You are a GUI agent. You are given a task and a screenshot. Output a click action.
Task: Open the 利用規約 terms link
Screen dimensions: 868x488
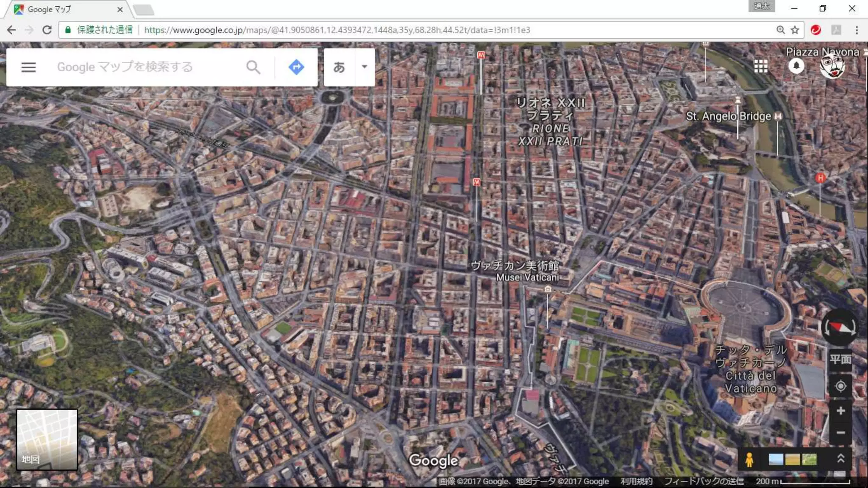coord(636,481)
